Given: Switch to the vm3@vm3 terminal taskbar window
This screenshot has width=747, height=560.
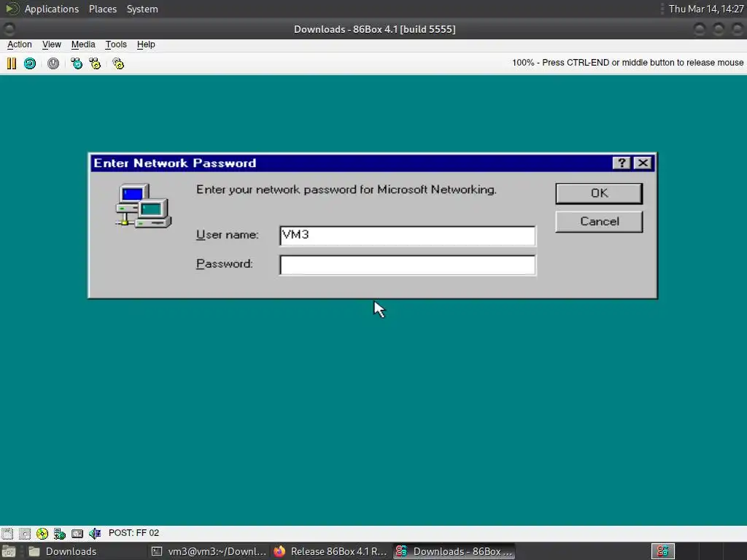Looking at the screenshot, I should tap(209, 551).
